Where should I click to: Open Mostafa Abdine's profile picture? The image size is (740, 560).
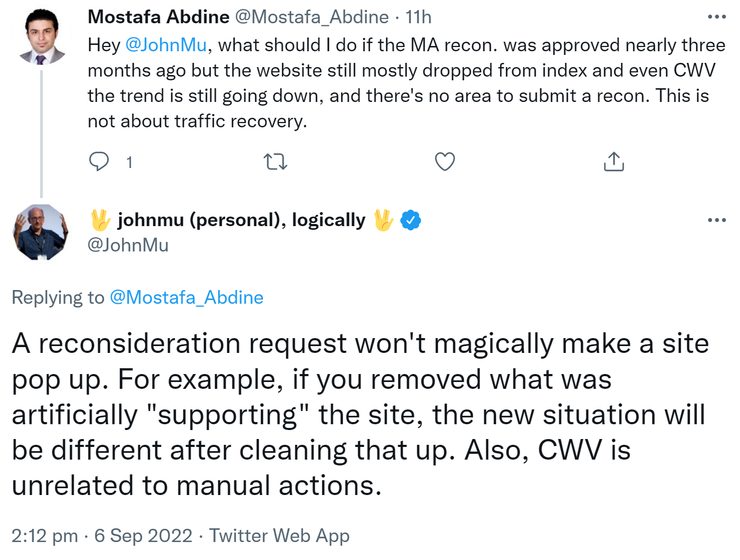tap(42, 36)
